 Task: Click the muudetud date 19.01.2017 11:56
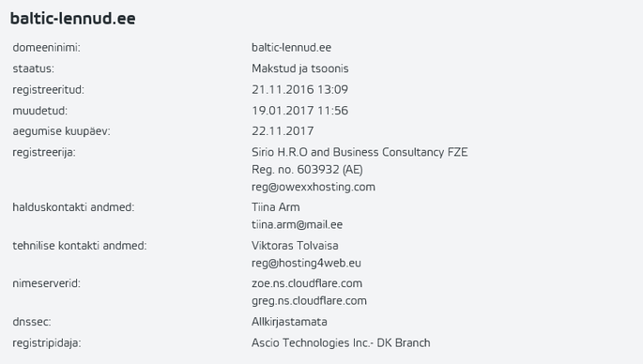click(299, 111)
